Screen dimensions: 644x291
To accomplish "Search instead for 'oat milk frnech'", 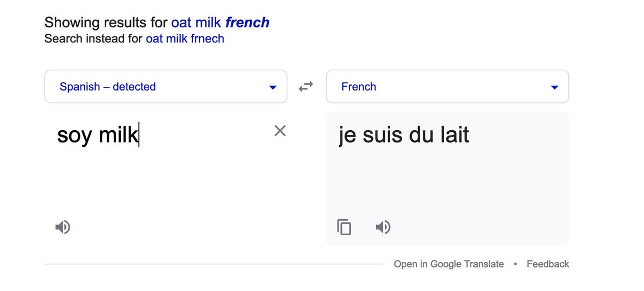I will click(x=185, y=39).
